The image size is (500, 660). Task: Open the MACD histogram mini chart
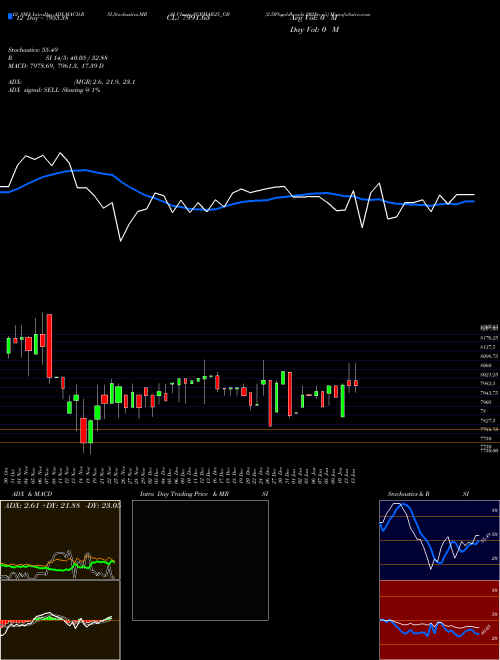click(x=60, y=620)
